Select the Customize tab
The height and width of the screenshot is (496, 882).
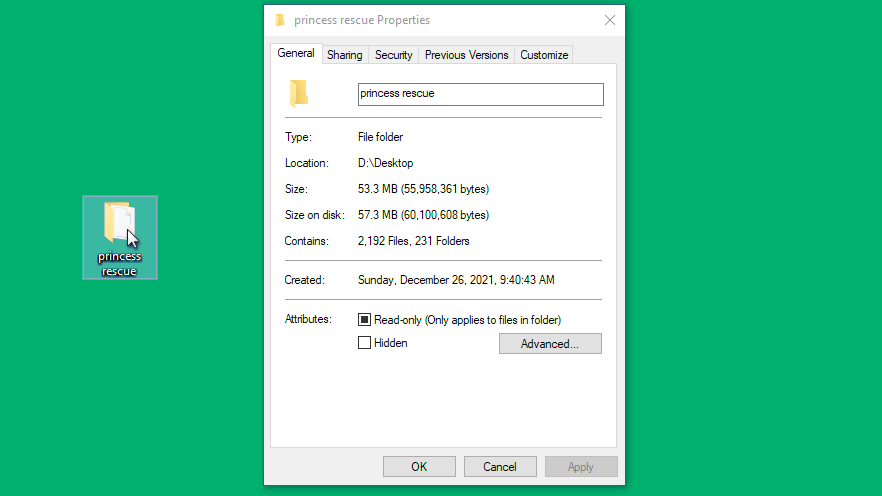pos(544,55)
